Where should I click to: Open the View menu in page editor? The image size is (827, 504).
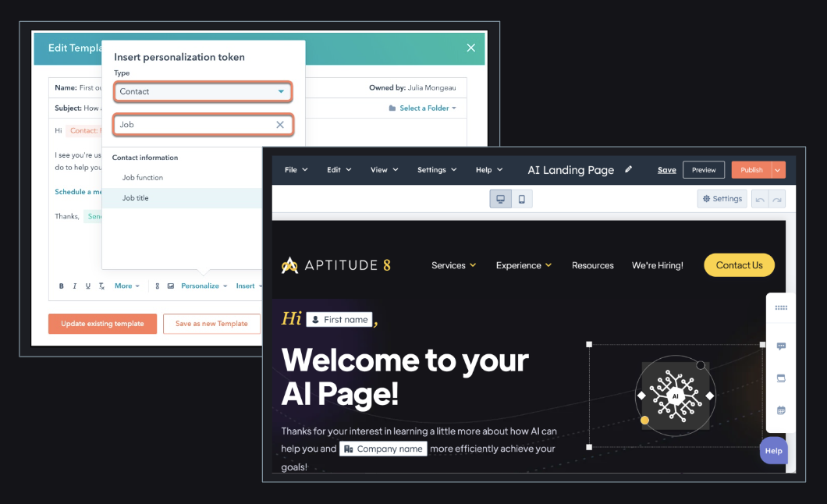pos(384,170)
